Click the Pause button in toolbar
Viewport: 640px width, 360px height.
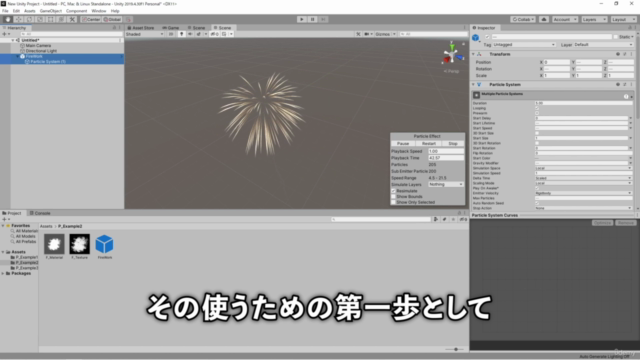[312, 19]
